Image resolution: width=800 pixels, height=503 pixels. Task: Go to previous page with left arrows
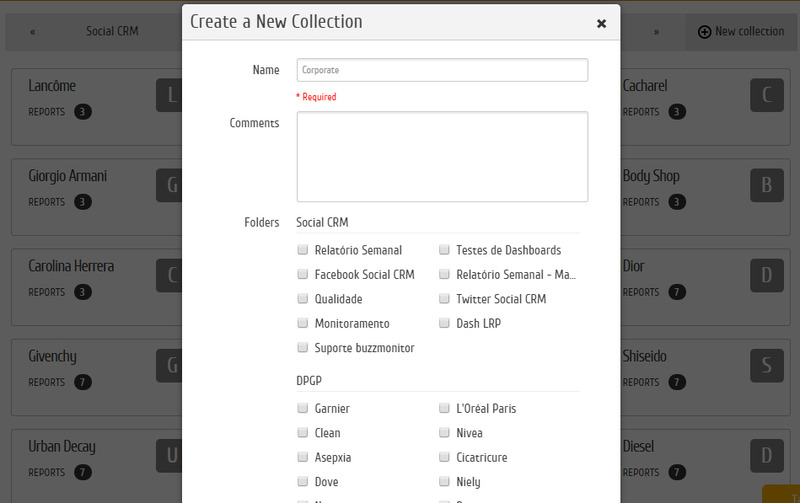[x=33, y=32]
